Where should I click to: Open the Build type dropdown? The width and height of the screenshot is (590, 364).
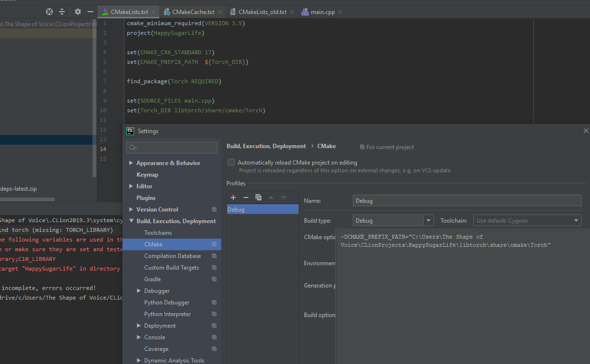coord(428,221)
